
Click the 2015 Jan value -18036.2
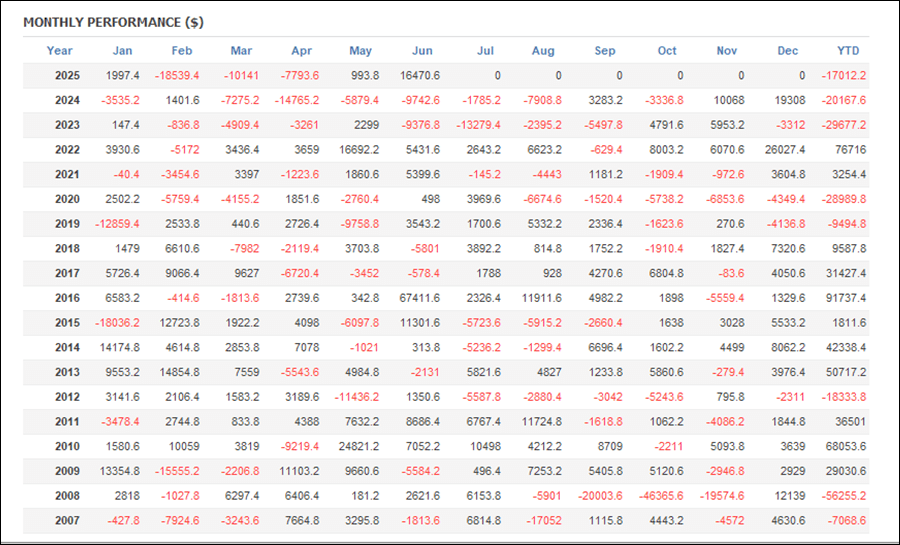(117, 322)
